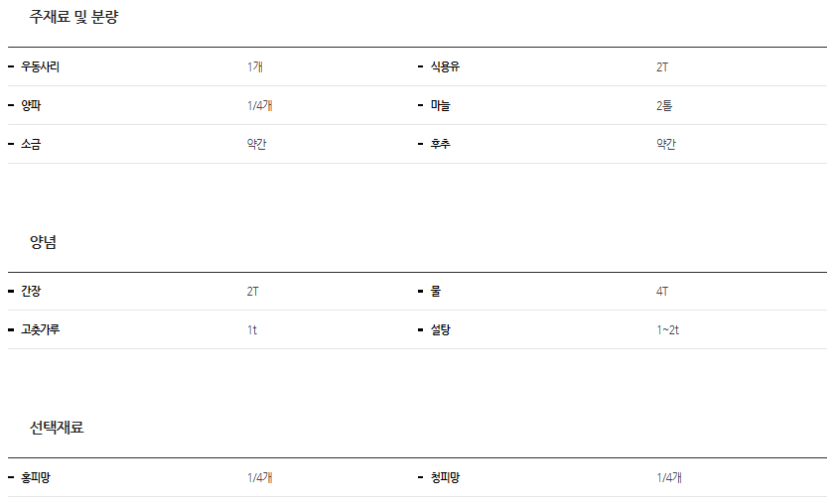The image size is (831, 504).
Task: Click the 1/4개 amount beside 양파
Action: 260,106
